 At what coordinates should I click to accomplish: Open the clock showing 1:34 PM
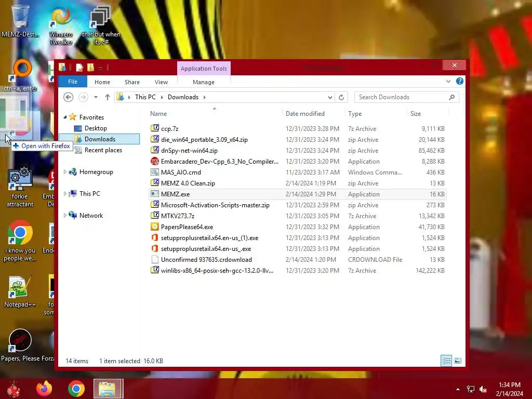tap(509, 389)
